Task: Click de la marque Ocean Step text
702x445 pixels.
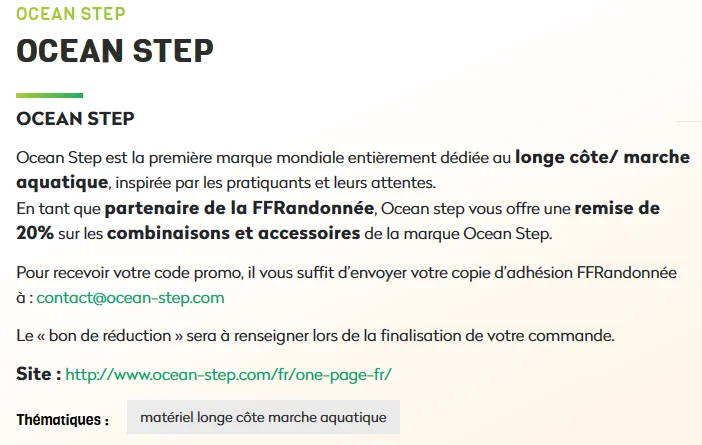Action: click(458, 234)
